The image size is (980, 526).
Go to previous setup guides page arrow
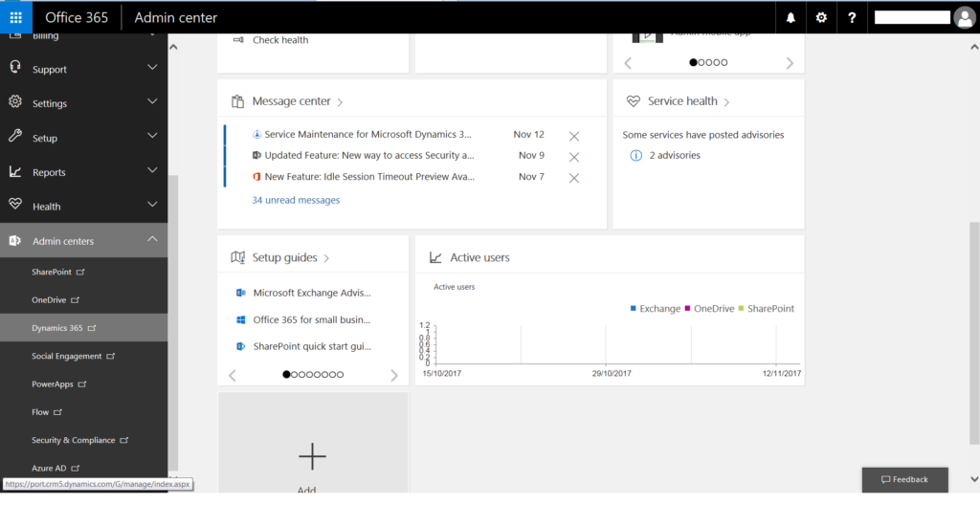tap(233, 375)
